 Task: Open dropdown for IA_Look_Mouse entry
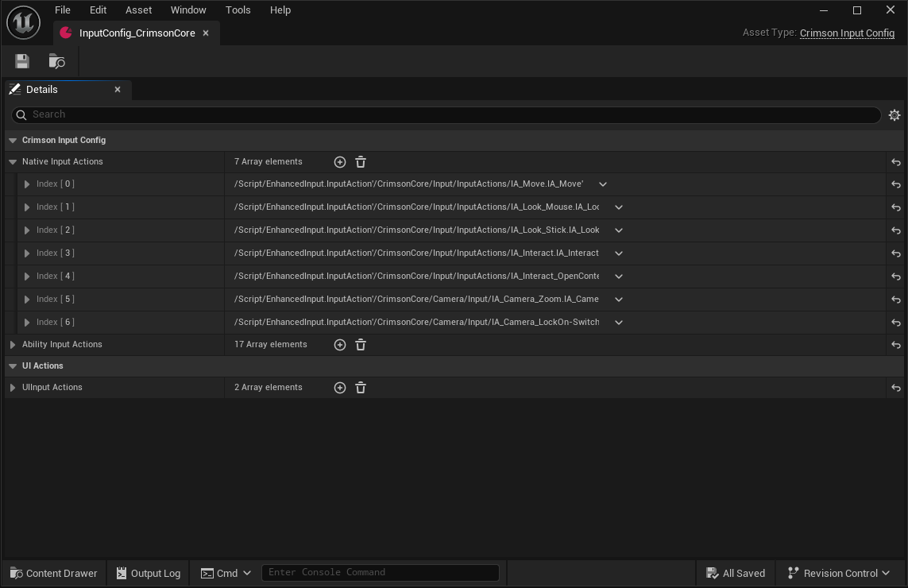pyautogui.click(x=619, y=207)
